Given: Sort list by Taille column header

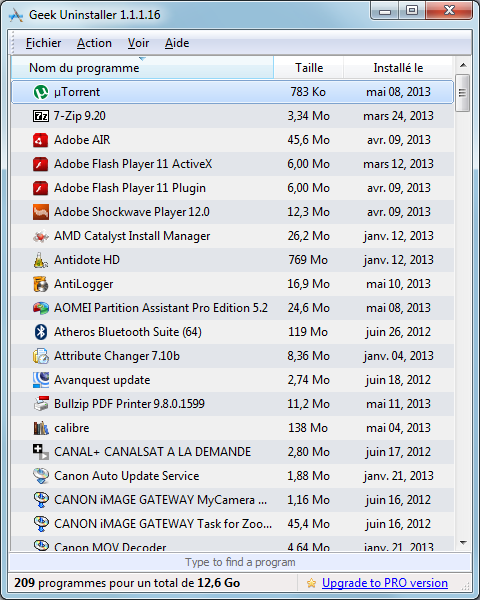Looking at the screenshot, I should pos(309,68).
